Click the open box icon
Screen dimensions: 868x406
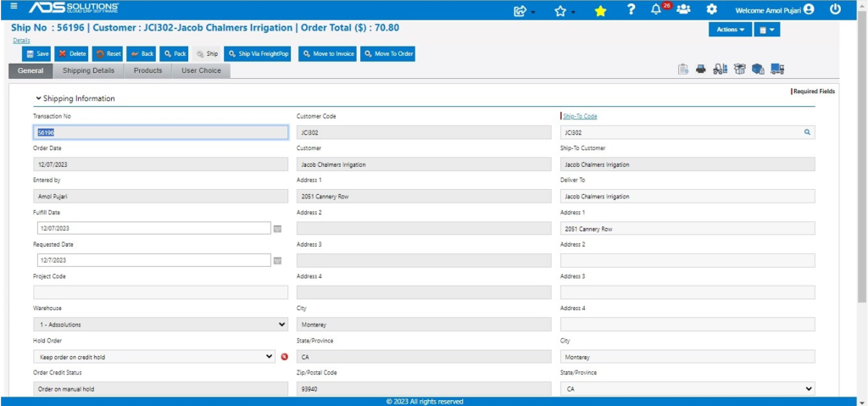[739, 70]
